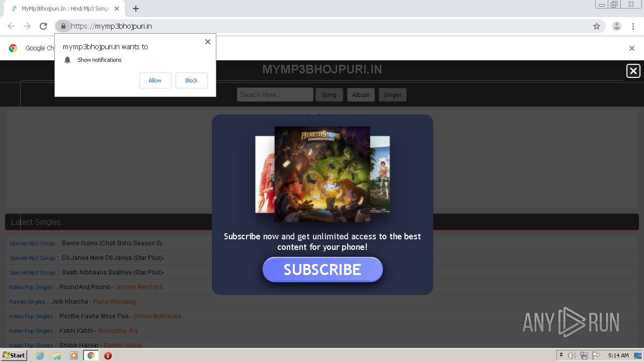Open the Punjabi Singles category link

coord(27,302)
